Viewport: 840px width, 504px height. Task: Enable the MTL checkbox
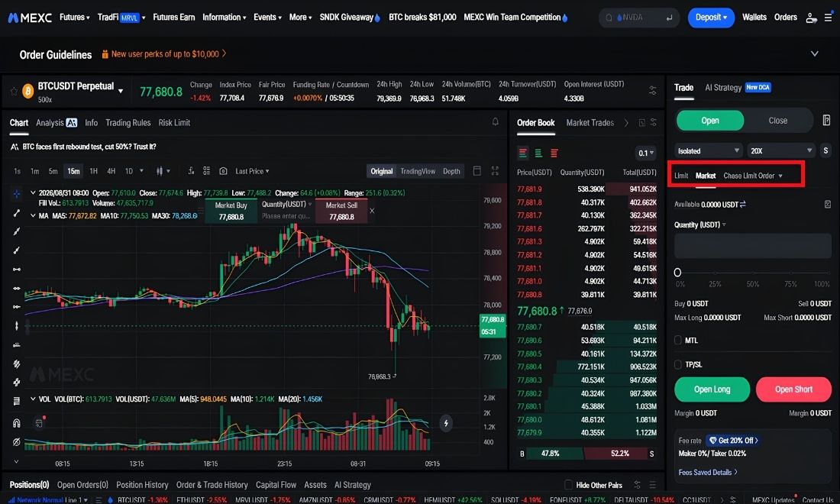point(677,340)
